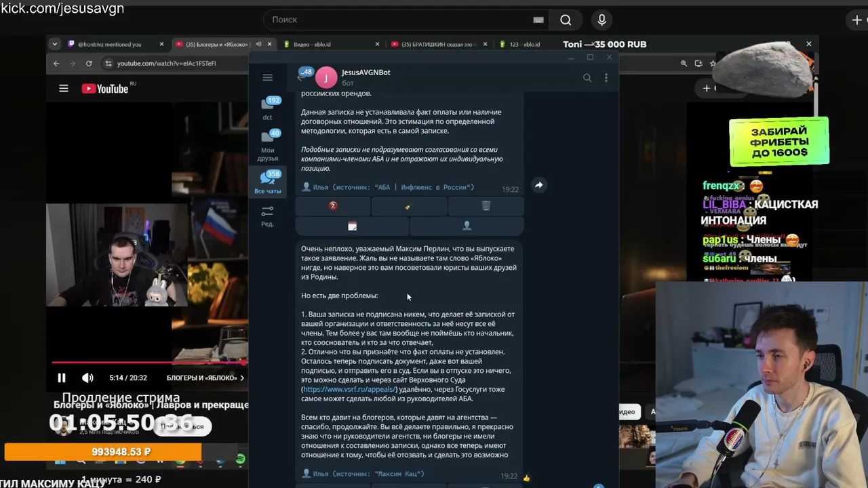Click the 'Но есть две проблемы:' line
Viewport: 868px width, 488px height.
click(x=339, y=296)
